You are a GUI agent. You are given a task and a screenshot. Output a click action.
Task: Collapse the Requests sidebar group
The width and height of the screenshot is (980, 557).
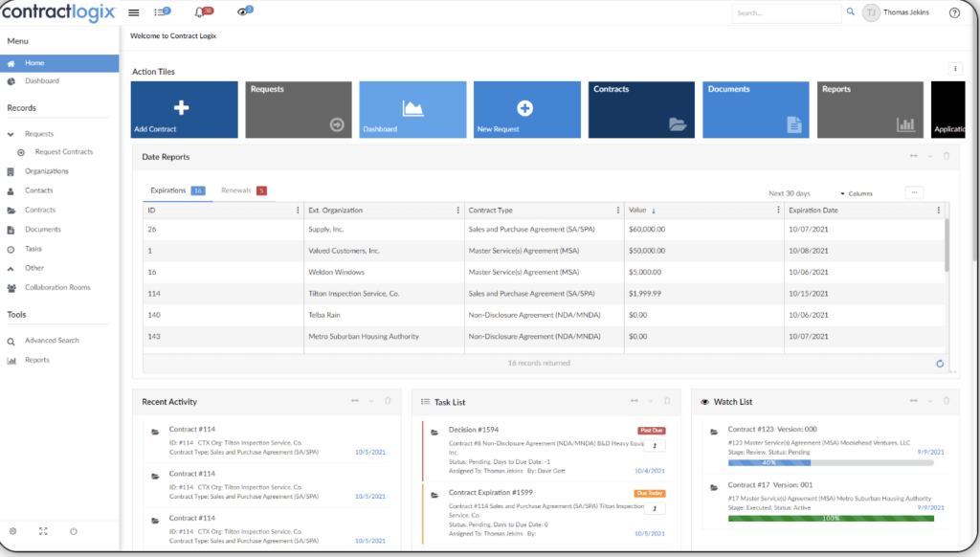point(11,134)
